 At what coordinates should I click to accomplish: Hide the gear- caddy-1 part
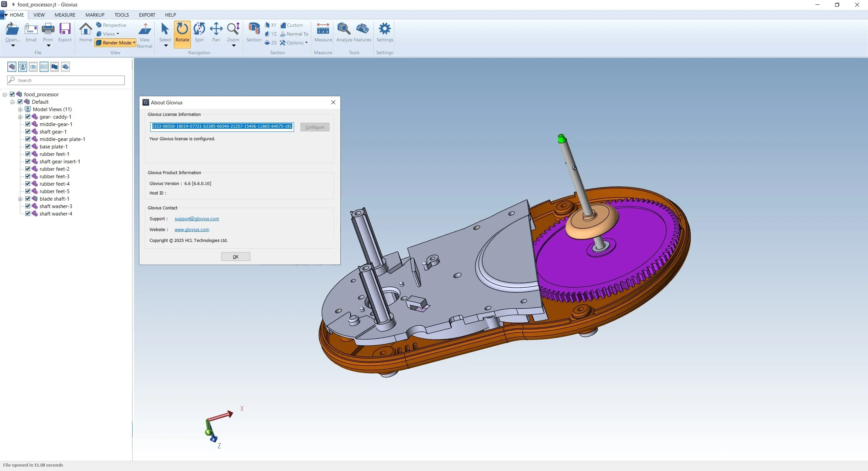[28, 117]
